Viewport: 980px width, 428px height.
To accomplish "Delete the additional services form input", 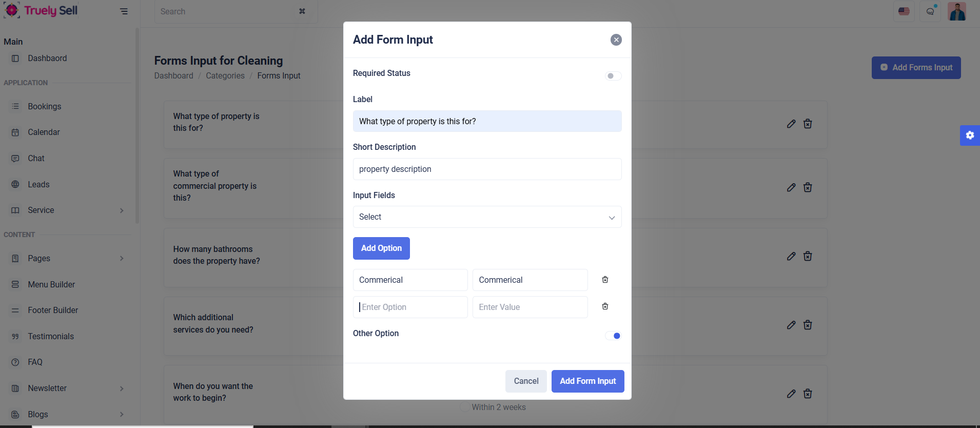I will click(808, 325).
